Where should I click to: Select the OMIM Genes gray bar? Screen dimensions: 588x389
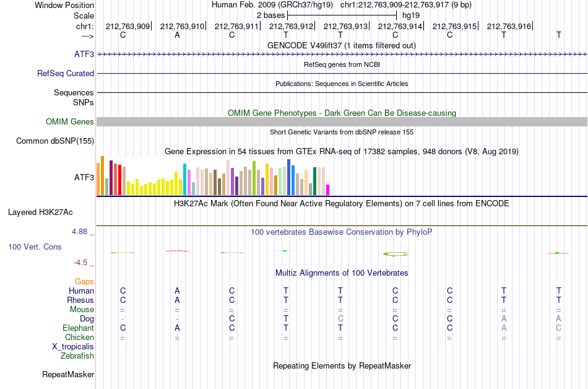click(342, 121)
